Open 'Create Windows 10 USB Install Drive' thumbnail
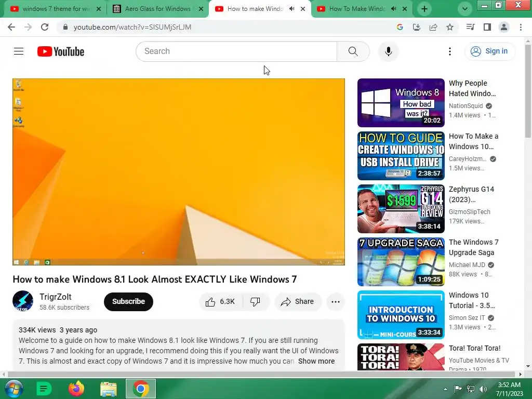Image resolution: width=532 pixels, height=399 pixels. 401,156
